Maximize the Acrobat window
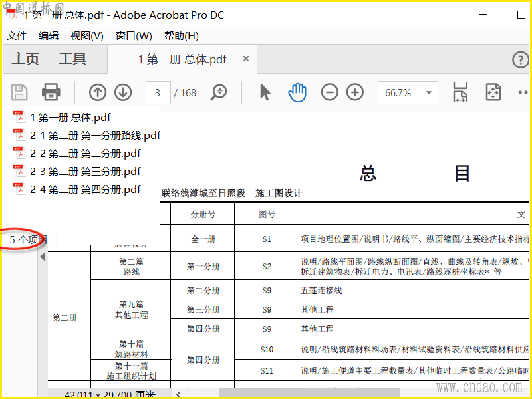The width and height of the screenshot is (532, 399). point(521,15)
